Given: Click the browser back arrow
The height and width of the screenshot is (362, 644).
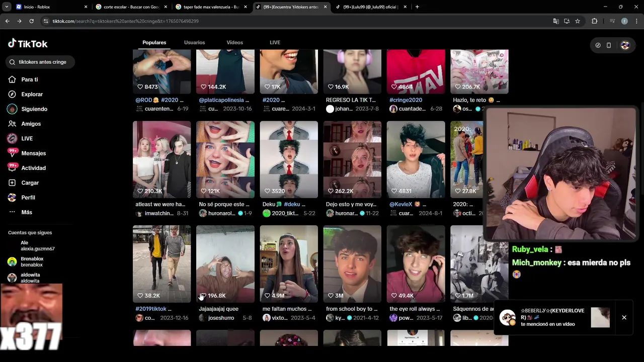Looking at the screenshot, I should pyautogui.click(x=8, y=21).
